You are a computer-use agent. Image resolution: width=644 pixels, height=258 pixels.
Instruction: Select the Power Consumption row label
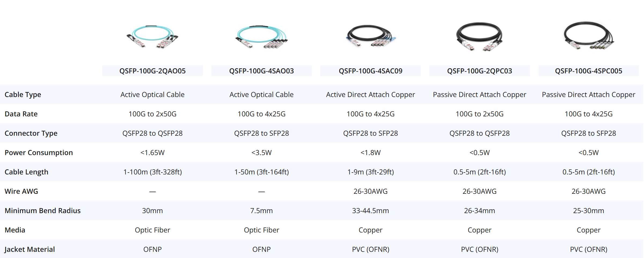[39, 153]
